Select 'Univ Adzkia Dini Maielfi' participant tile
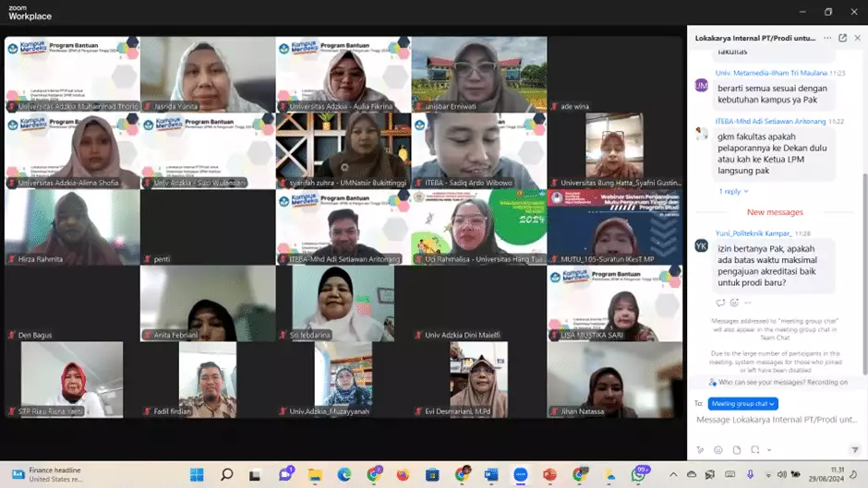This screenshot has width=868, height=488. coord(479,304)
